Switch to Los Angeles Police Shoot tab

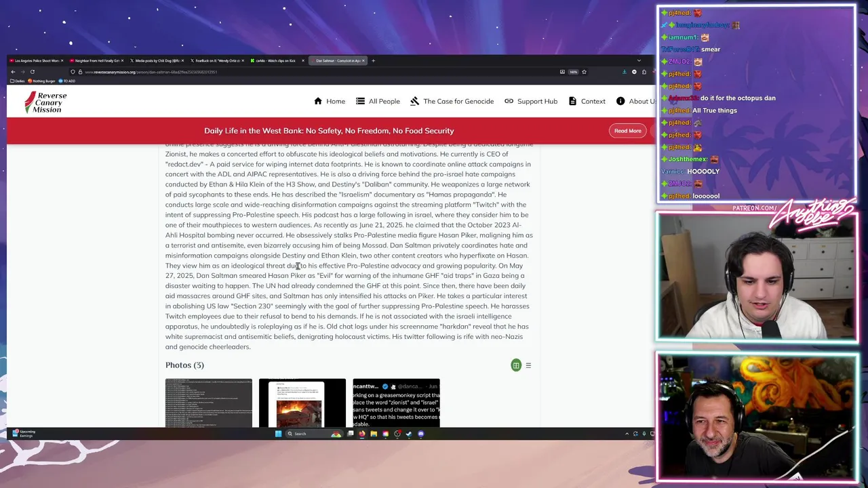click(x=35, y=60)
